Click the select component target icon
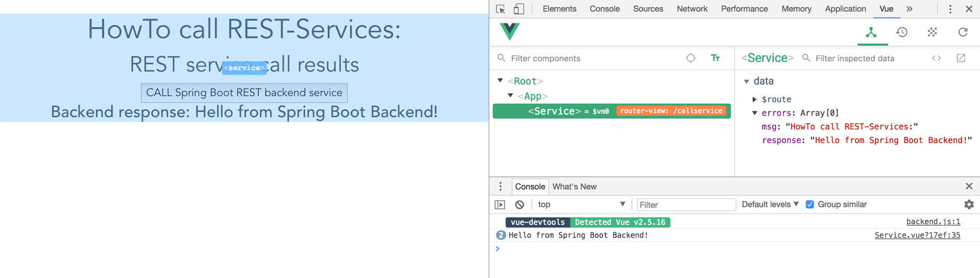Screen dimensions: 980x278 click(x=691, y=58)
